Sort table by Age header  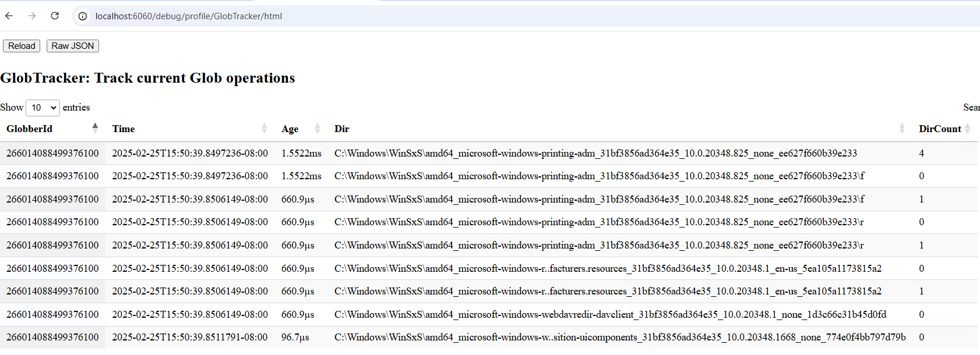(x=290, y=129)
